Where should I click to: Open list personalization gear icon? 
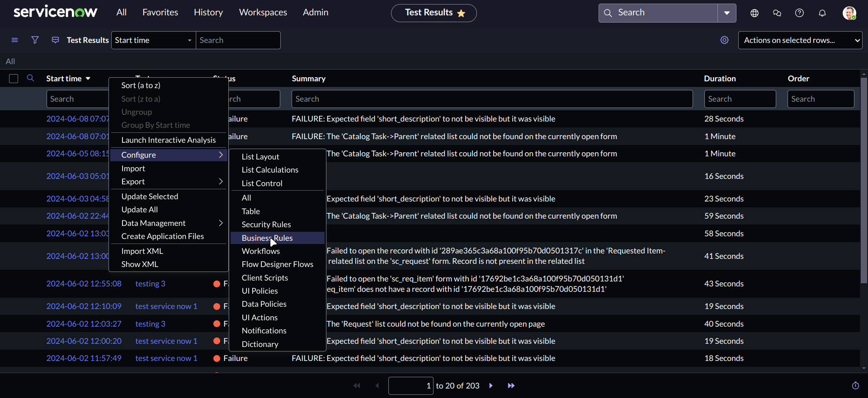point(724,40)
